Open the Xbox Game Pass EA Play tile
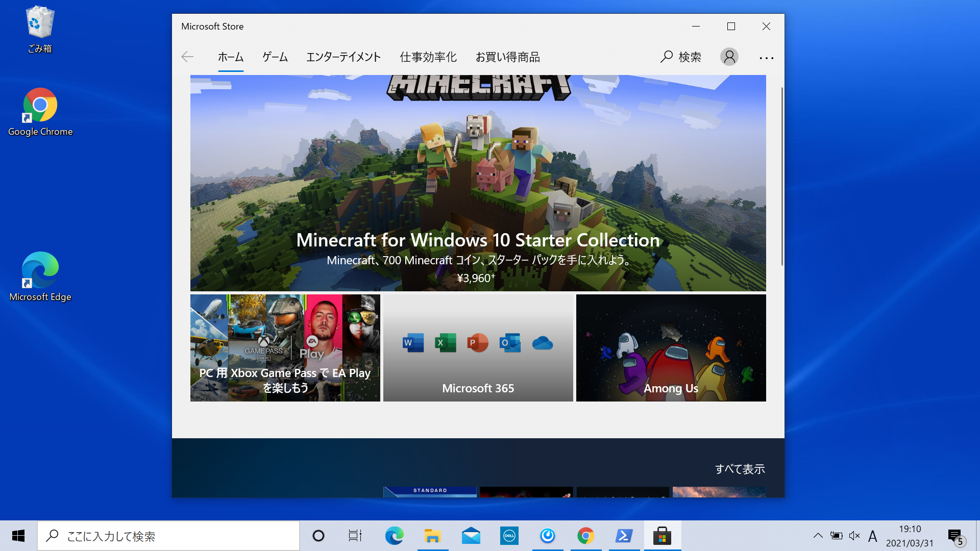 [x=285, y=348]
